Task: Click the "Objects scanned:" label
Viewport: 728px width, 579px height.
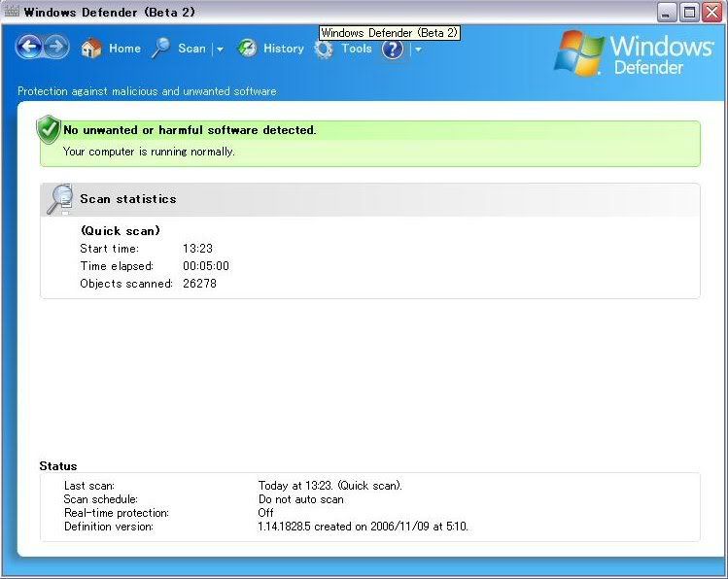Action: [126, 284]
